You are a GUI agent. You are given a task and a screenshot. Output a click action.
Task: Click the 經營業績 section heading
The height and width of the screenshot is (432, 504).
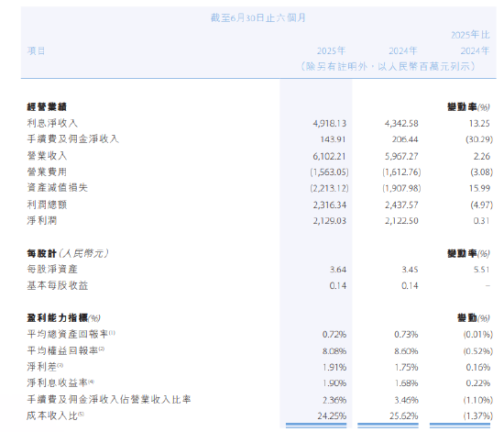[47, 106]
